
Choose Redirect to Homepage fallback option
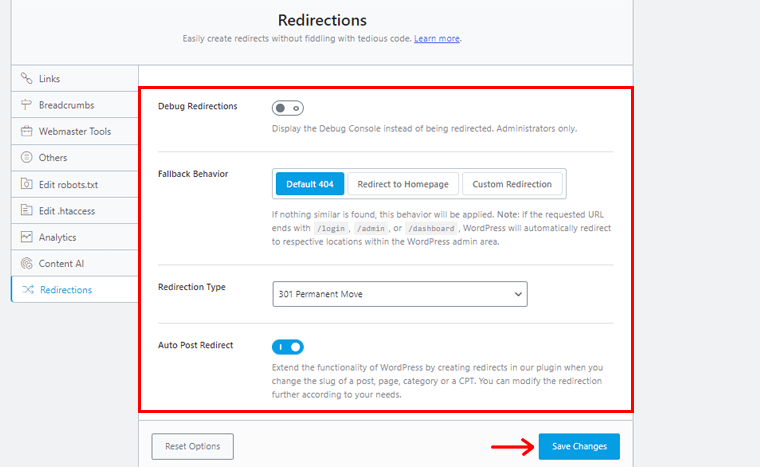tap(404, 184)
